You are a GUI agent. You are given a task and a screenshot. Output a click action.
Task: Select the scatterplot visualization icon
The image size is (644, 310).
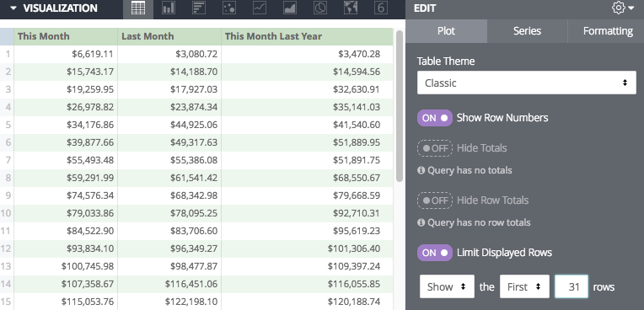pos(229,8)
